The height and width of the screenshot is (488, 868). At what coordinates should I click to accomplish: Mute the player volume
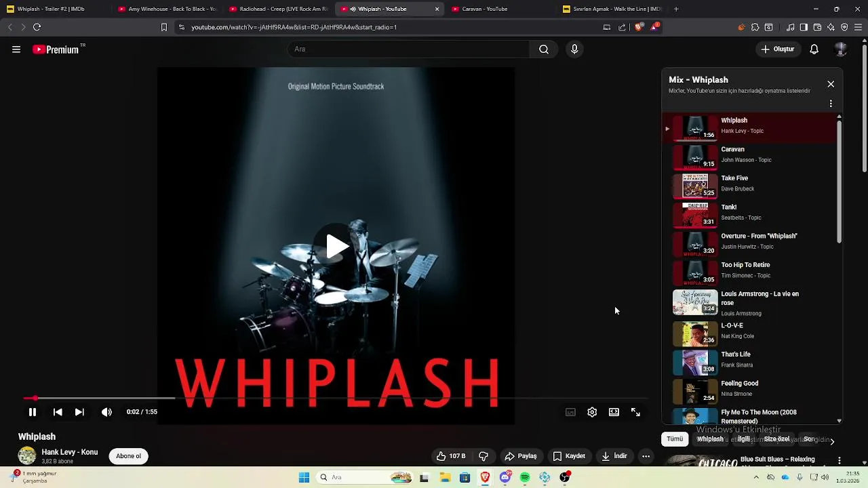coord(106,412)
